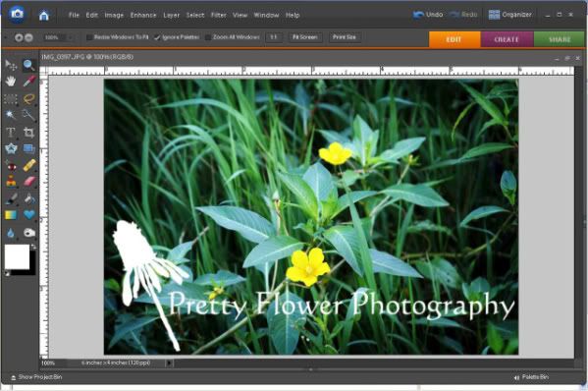Expand Show Project Bin panel
Viewport: 588px width, 391px height.
[36, 377]
